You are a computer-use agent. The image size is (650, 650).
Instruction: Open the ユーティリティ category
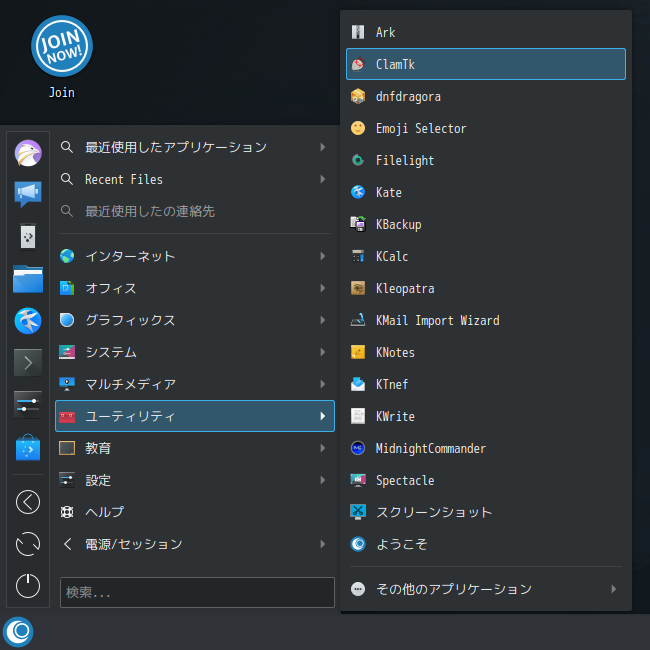click(195, 416)
